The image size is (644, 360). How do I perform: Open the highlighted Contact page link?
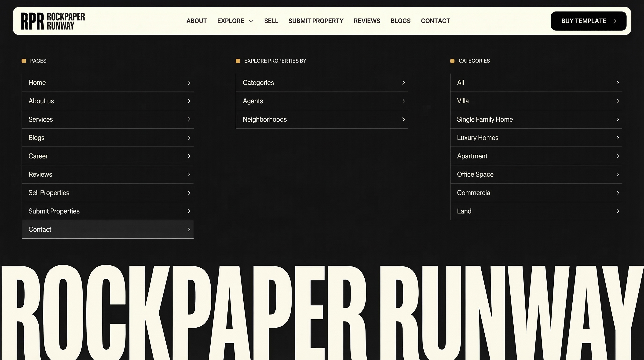[107, 229]
